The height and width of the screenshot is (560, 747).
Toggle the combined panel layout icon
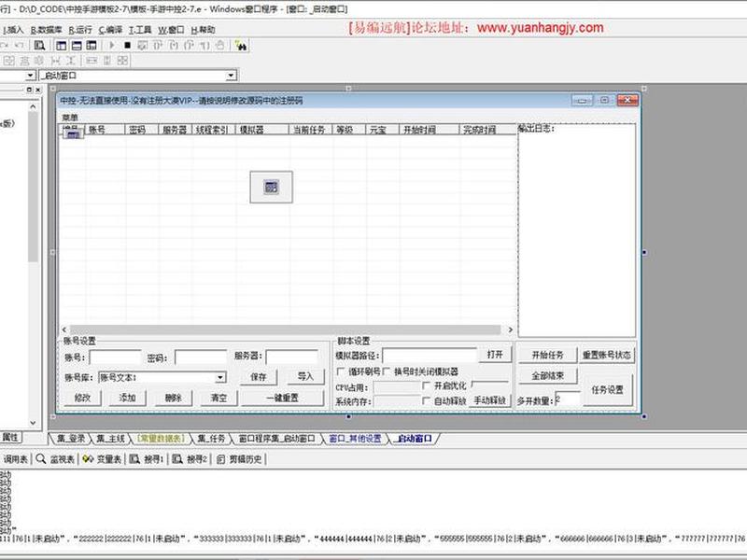point(92,45)
